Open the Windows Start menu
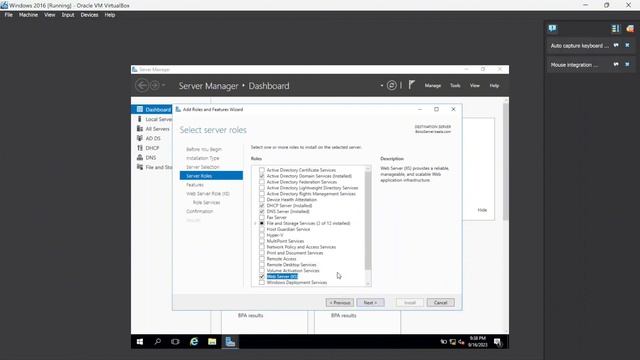Image resolution: width=640 pixels, height=360 pixels. pyautogui.click(x=140, y=342)
